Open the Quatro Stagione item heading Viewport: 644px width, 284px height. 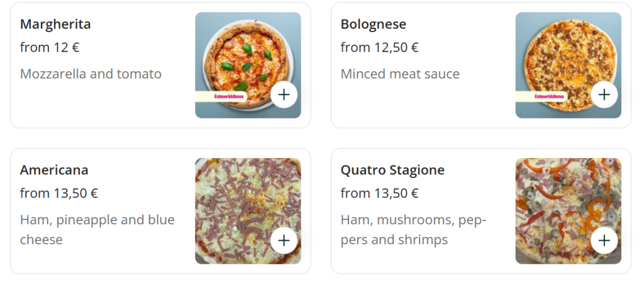tap(392, 170)
